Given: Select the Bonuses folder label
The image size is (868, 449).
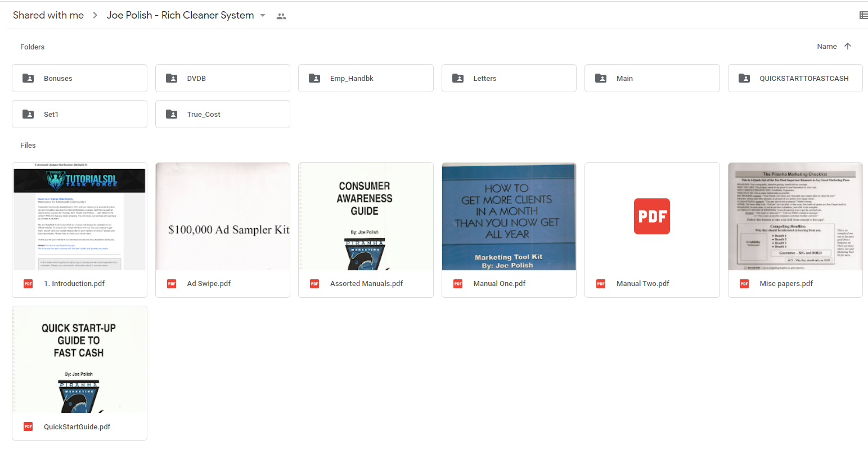Looking at the screenshot, I should (58, 79).
